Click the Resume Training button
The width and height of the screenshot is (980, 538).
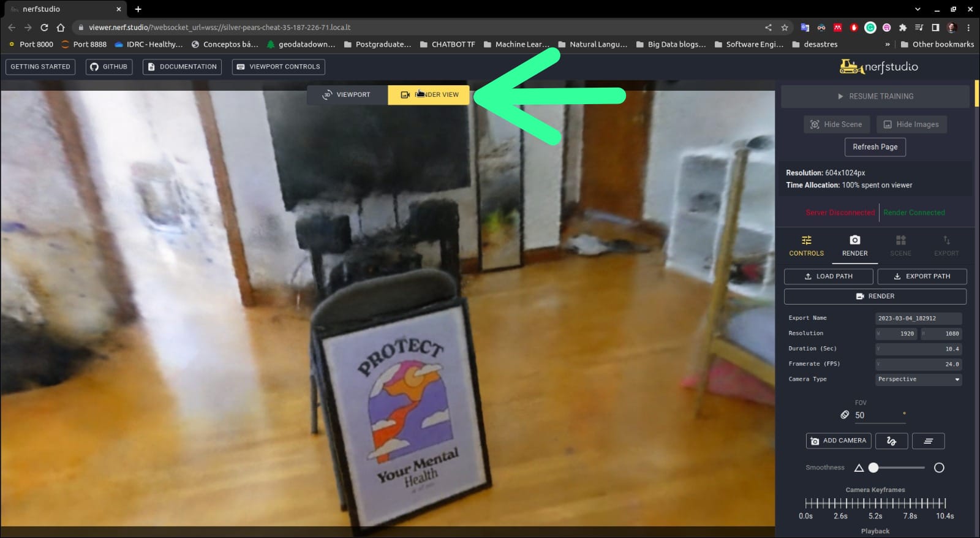coord(875,97)
